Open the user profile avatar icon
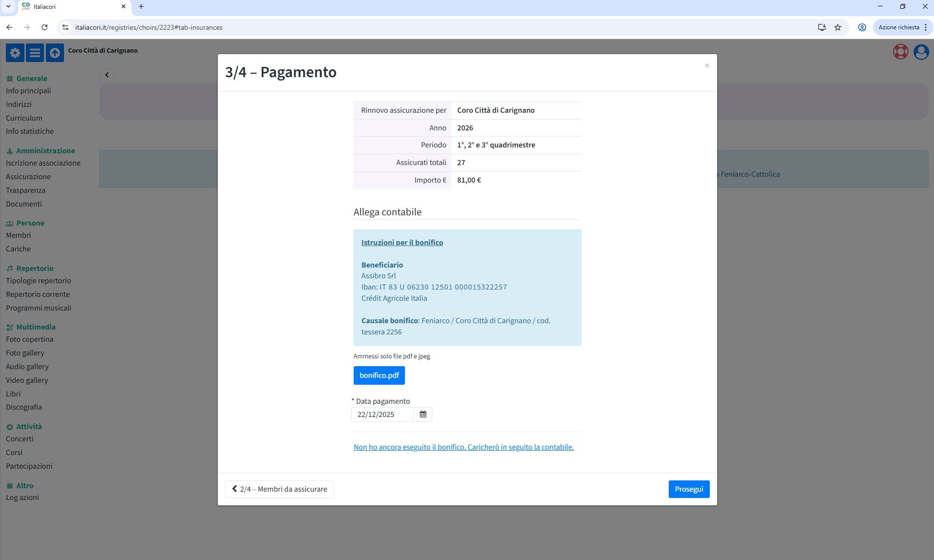934x560 pixels. (x=921, y=52)
